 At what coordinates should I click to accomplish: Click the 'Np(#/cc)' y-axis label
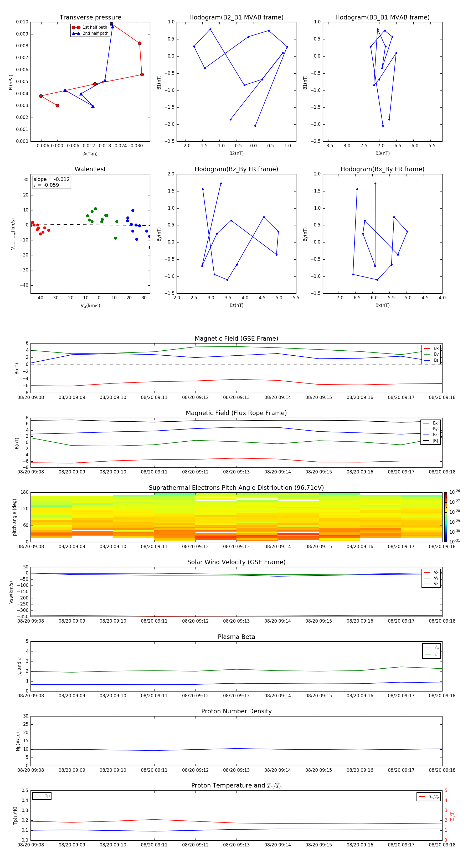[x=18, y=741]
